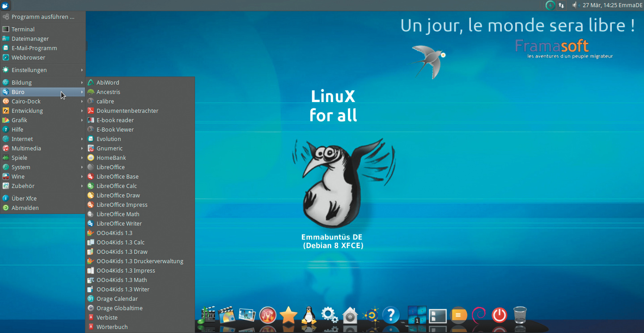Open the Hilfe menu entry

pos(43,129)
